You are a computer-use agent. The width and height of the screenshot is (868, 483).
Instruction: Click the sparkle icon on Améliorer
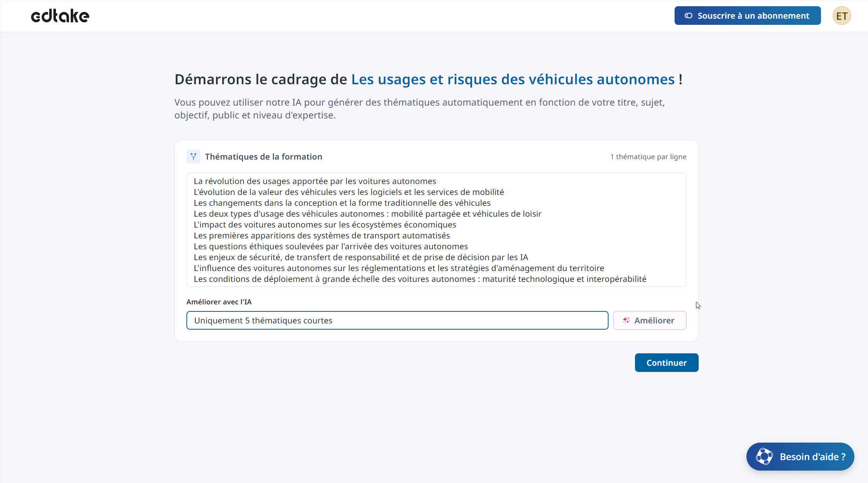click(626, 320)
